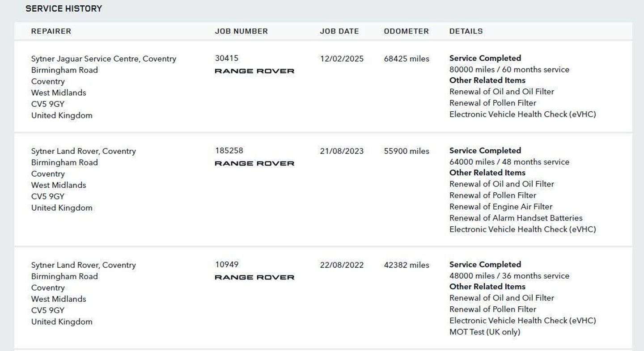Click the DETAILS column header
Screen dimensions: 644x351
pos(466,31)
